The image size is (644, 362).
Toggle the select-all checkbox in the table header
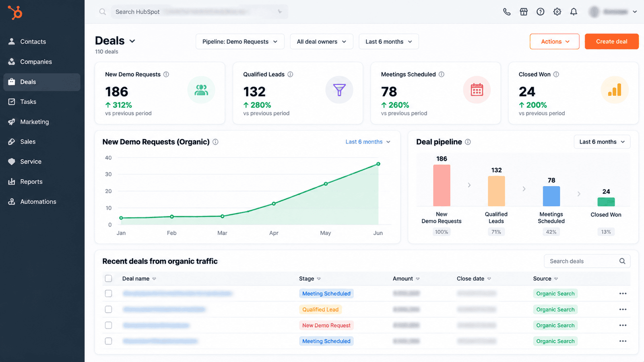coord(109,278)
